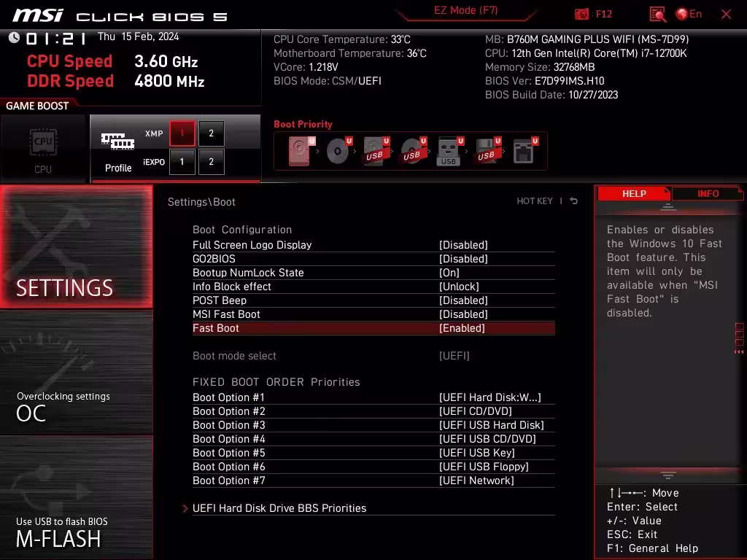Screen dimensions: 747x560
Task: Click the DDR Speed 4800 MHz reading
Action: coord(116,81)
